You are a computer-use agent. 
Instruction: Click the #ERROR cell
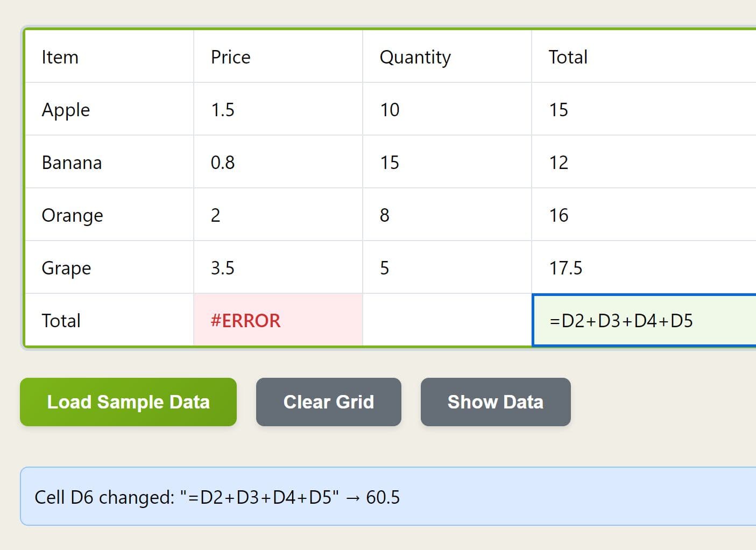click(278, 320)
